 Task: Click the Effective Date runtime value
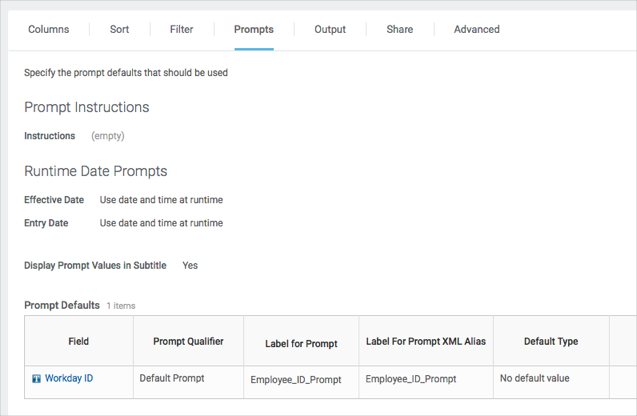tap(161, 200)
